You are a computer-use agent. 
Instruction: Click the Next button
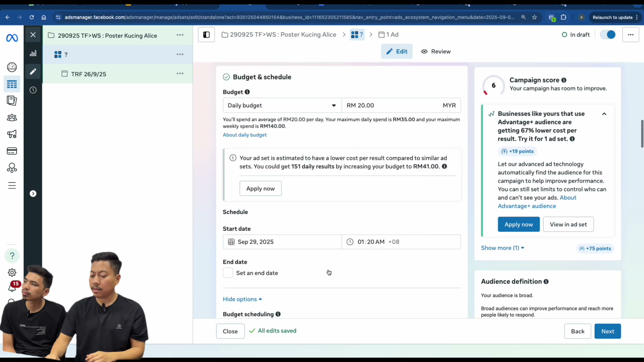coord(607,331)
